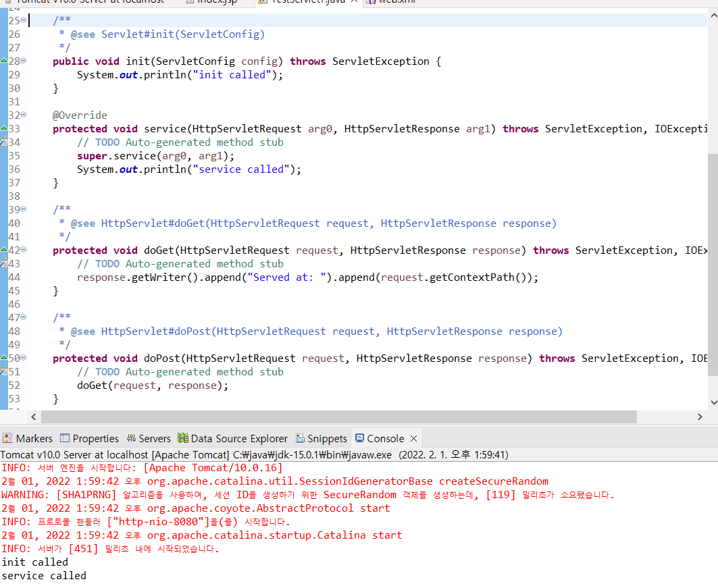Switch to the Properties tab

90,438
